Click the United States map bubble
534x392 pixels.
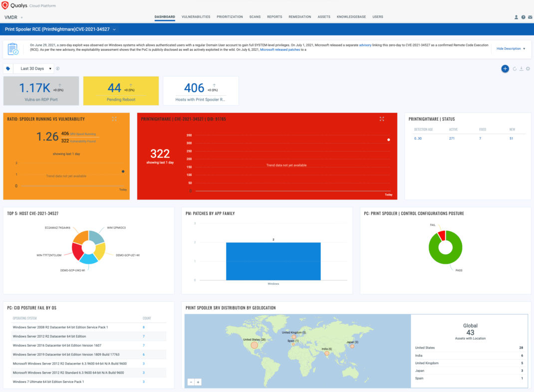[254, 345]
